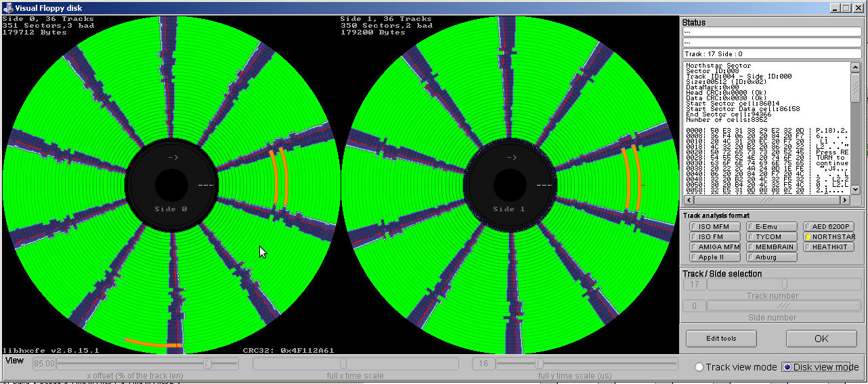The height and width of the screenshot is (384, 868).
Task: Toggle HEATHKIT analysis format
Action: coord(829,247)
